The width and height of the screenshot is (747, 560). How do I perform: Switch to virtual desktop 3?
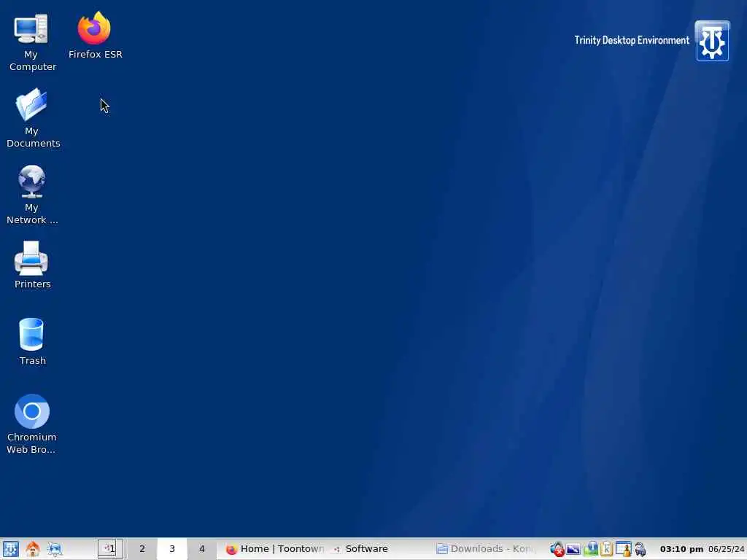tap(172, 549)
